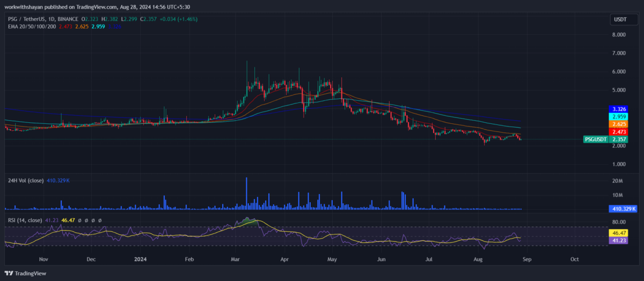Click the tallest volume bar in March

[x=246, y=193]
